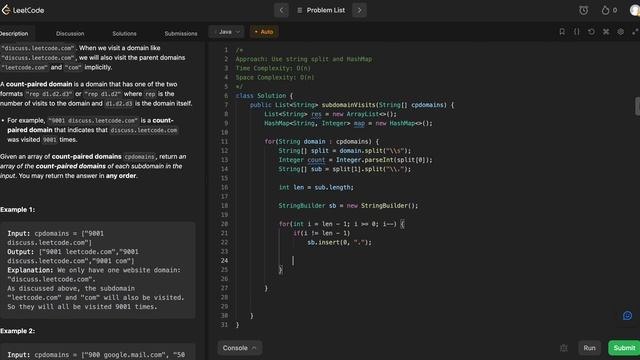Click the bookmark icon in editor toolbar
Image resolution: width=640 pixels, height=360 pixels.
tap(562, 31)
